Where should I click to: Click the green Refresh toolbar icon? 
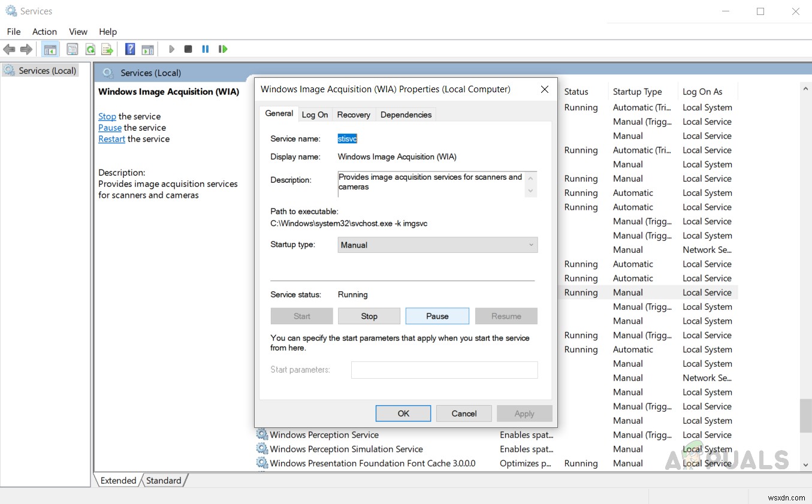(x=90, y=49)
